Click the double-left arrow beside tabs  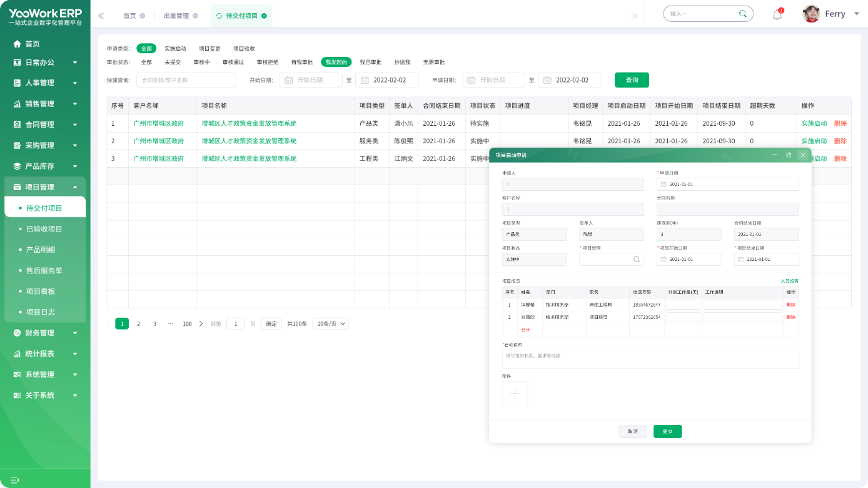(x=101, y=16)
